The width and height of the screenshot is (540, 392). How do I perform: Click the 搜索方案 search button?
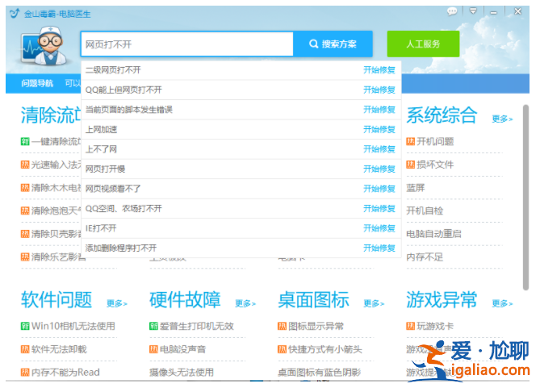pyautogui.click(x=333, y=44)
